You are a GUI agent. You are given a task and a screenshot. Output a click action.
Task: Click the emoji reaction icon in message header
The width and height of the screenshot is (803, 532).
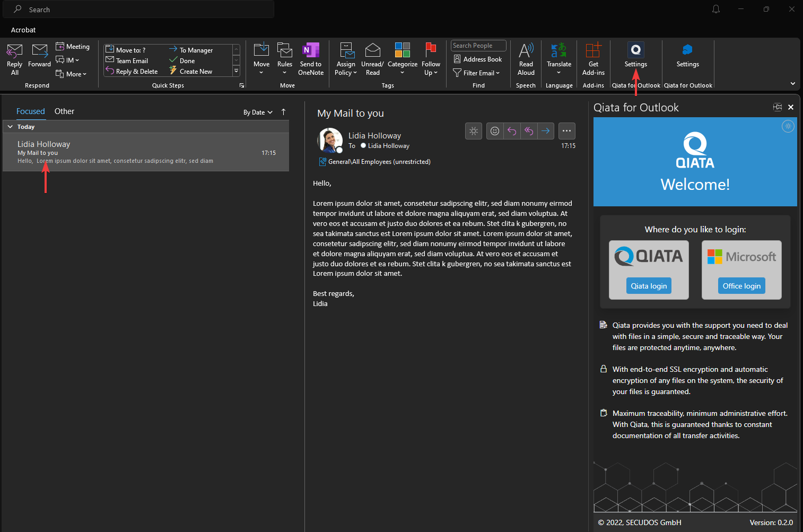(x=495, y=131)
